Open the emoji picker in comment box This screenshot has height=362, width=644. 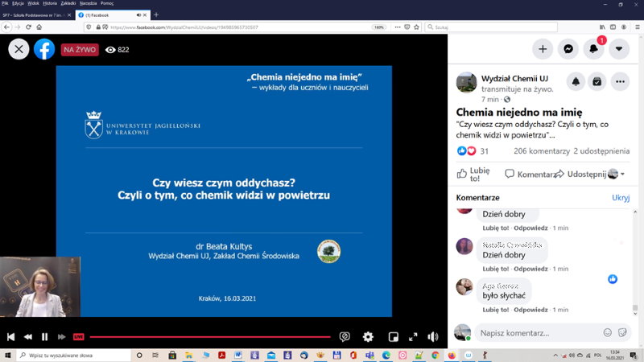[x=608, y=332]
